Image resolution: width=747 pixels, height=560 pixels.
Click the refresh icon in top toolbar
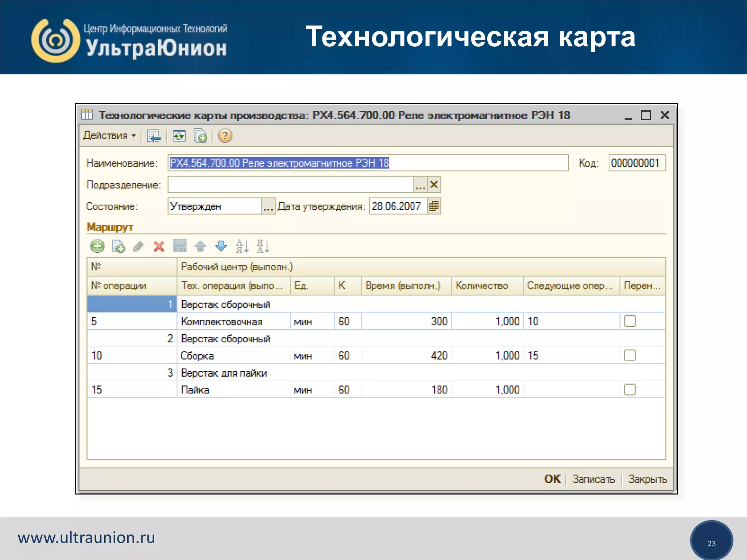point(179,136)
